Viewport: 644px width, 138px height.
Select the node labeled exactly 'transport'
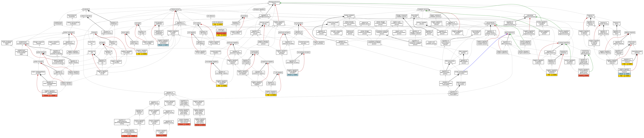(x=94, y=33)
